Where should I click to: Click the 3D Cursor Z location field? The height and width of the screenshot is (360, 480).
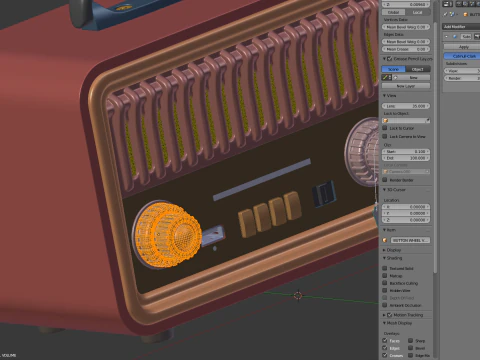pos(406,220)
